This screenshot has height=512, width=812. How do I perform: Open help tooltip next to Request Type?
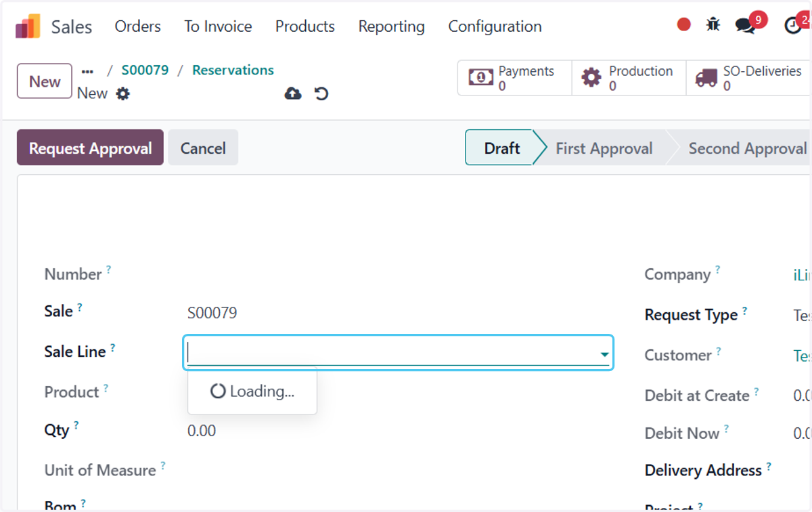pyautogui.click(x=744, y=310)
